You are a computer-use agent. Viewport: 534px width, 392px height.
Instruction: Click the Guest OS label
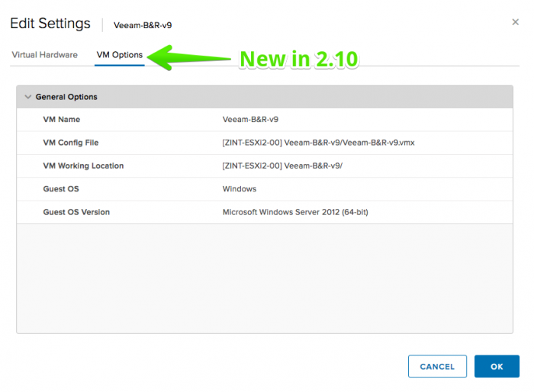pyautogui.click(x=61, y=189)
